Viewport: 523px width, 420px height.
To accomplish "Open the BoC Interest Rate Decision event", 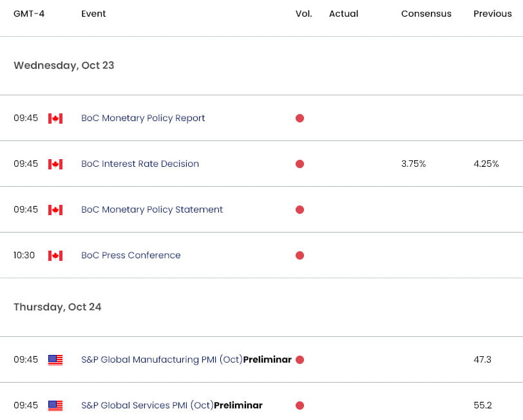I will click(139, 164).
